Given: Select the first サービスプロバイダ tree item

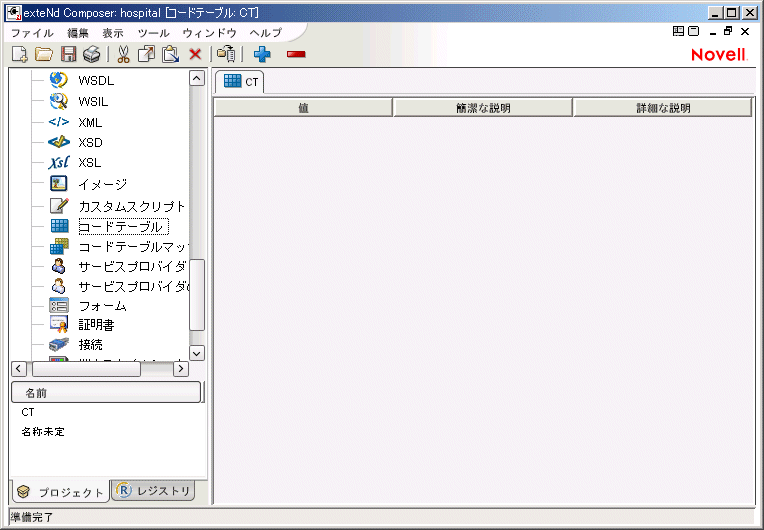Looking at the screenshot, I should coord(132,266).
